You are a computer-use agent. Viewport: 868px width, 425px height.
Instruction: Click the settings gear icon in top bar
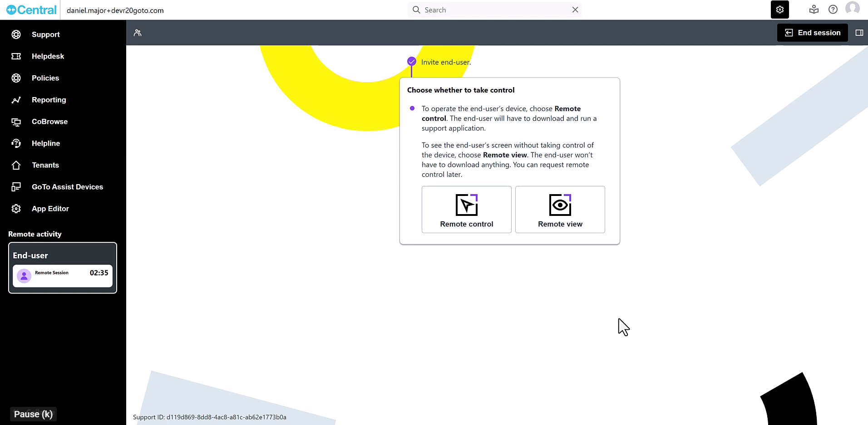pos(779,10)
